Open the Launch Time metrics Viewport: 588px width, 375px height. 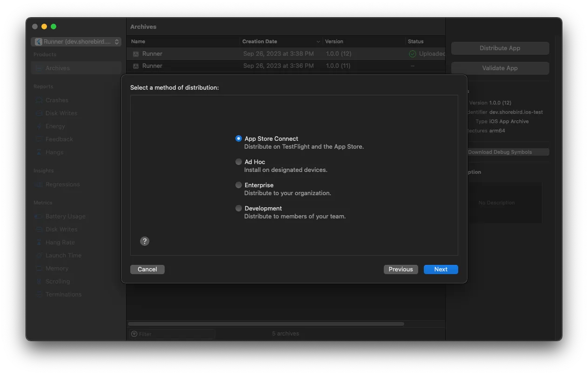(x=63, y=255)
